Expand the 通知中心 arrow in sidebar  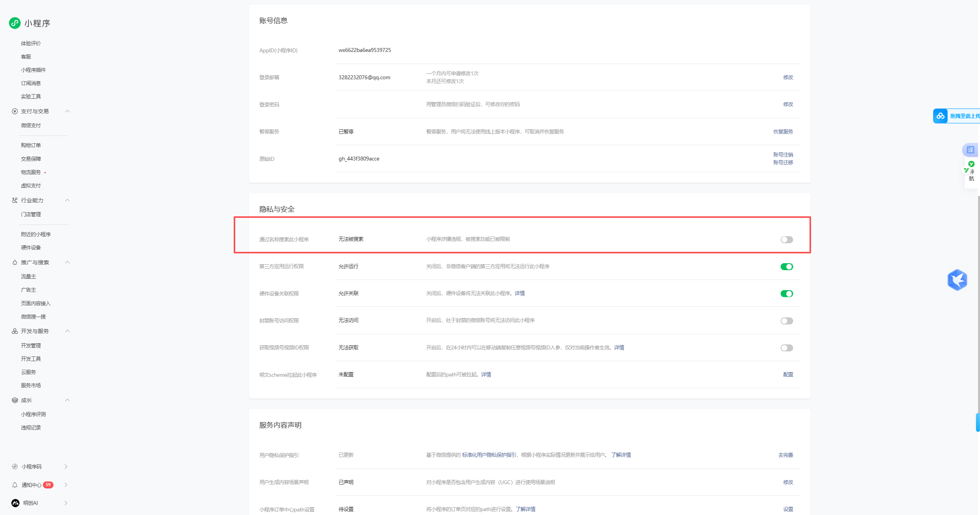[66, 485]
